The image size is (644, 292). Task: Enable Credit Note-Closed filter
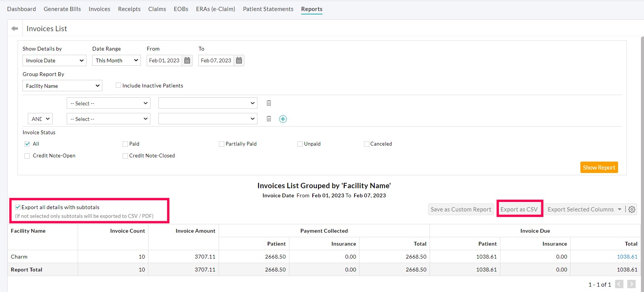(125, 156)
